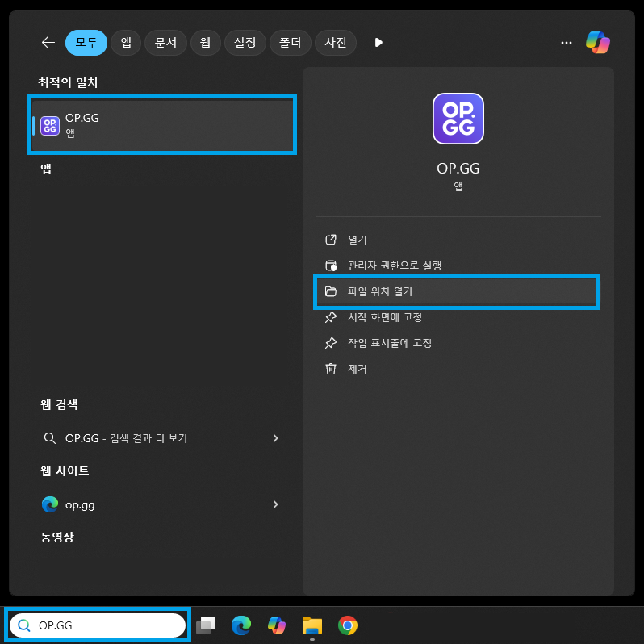644x644 pixels.
Task: Select the 모두 filter tab
Action: coord(86,42)
